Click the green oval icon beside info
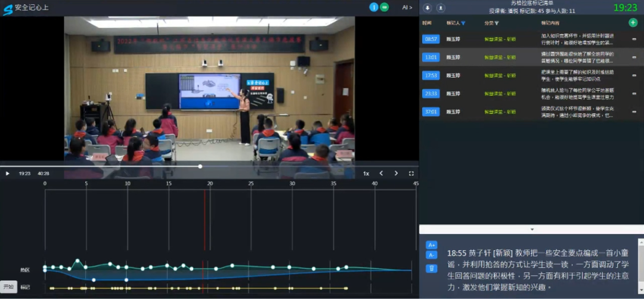The width and height of the screenshot is (644, 299). (385, 7)
